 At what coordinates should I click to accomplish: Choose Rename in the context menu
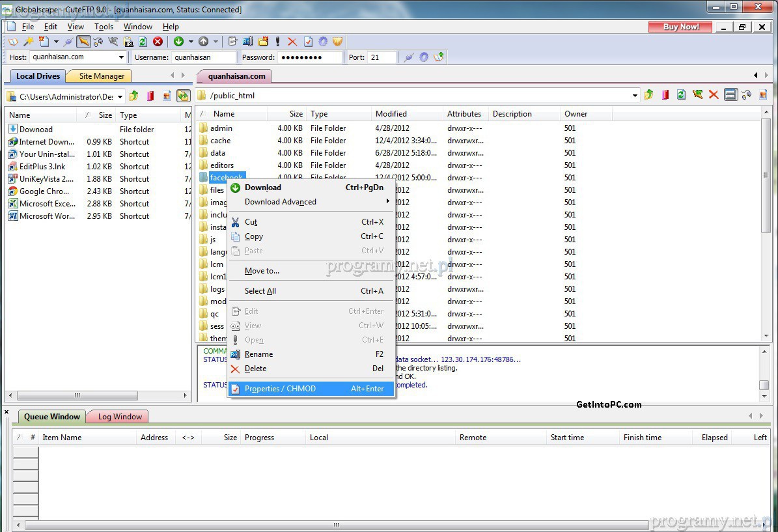[x=258, y=354]
